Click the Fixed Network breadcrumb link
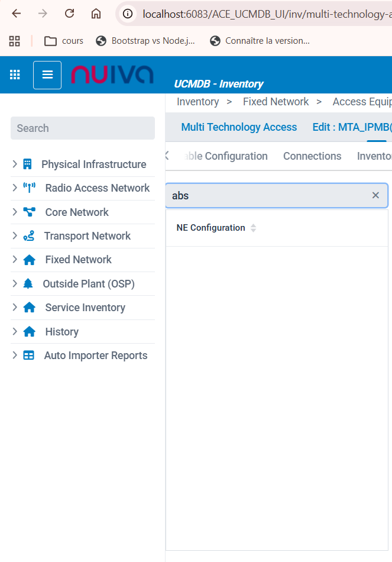Image resolution: width=392 pixels, height=562 pixels. (276, 102)
